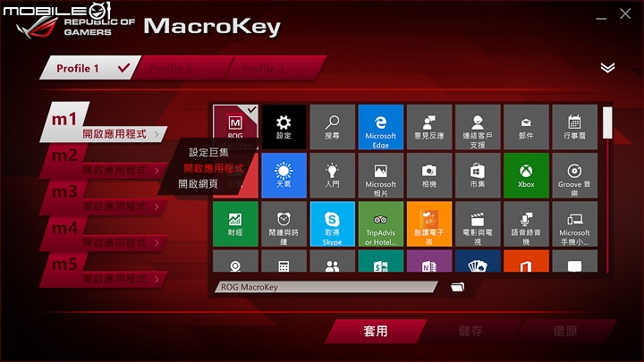The image size is (644, 362).
Task: Expand the m1 action chevron
Action: pos(157,134)
